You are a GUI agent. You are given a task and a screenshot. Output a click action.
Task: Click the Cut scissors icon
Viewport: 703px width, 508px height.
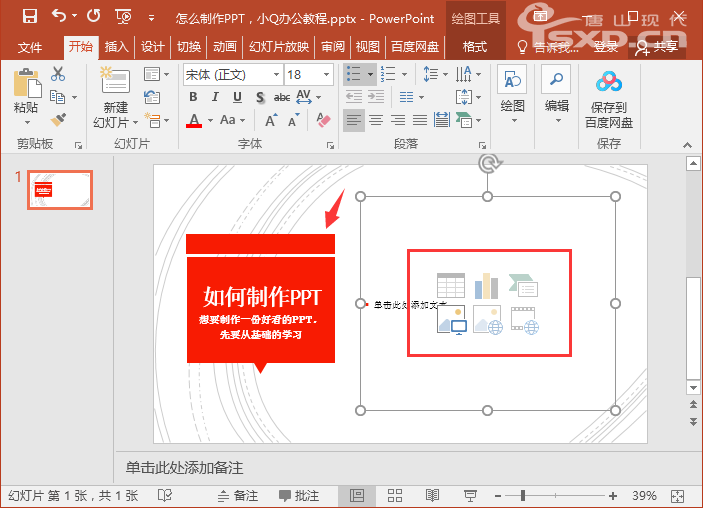coord(58,74)
